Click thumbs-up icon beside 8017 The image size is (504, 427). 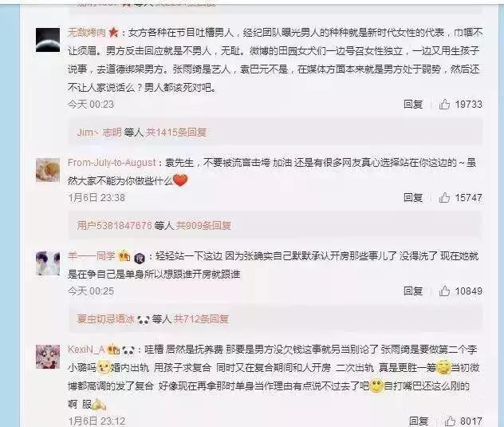pos(450,421)
